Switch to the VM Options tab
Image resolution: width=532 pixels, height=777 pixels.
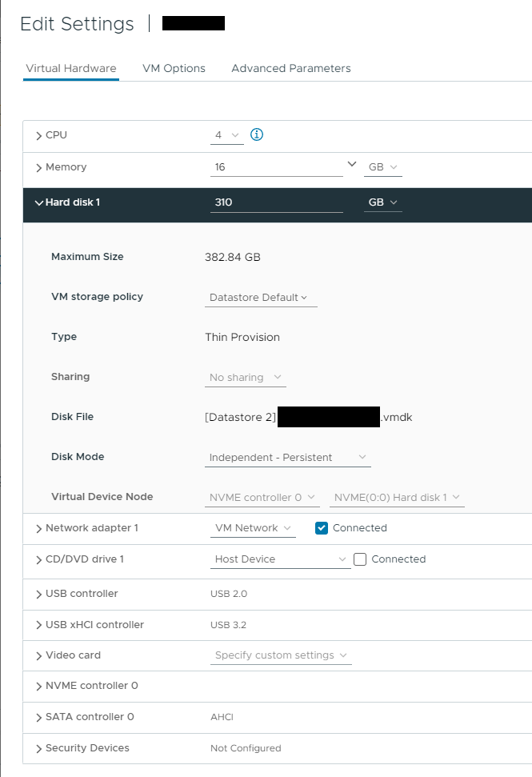(x=174, y=68)
